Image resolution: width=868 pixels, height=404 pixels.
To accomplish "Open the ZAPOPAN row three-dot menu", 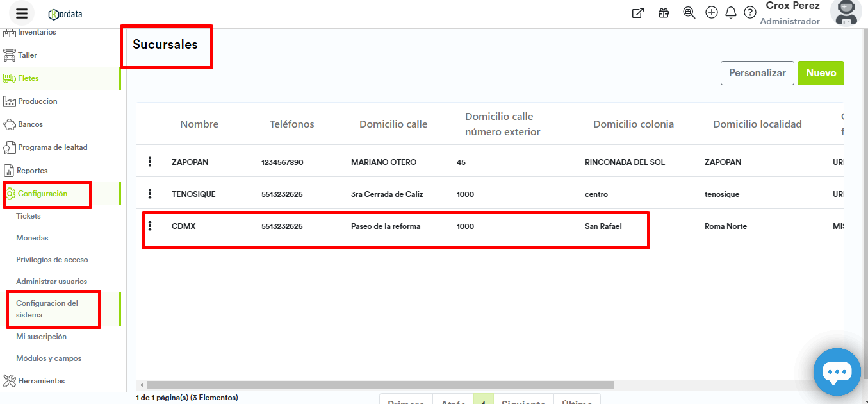I will (150, 162).
